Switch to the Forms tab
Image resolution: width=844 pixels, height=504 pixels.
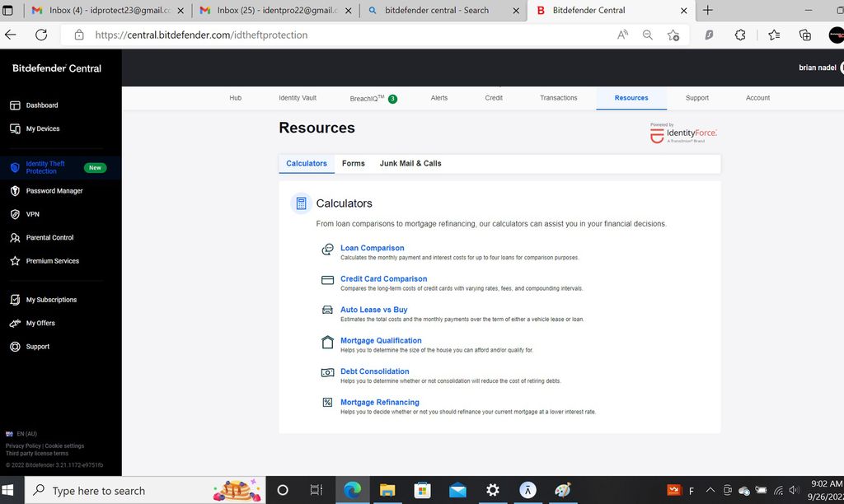pos(354,163)
